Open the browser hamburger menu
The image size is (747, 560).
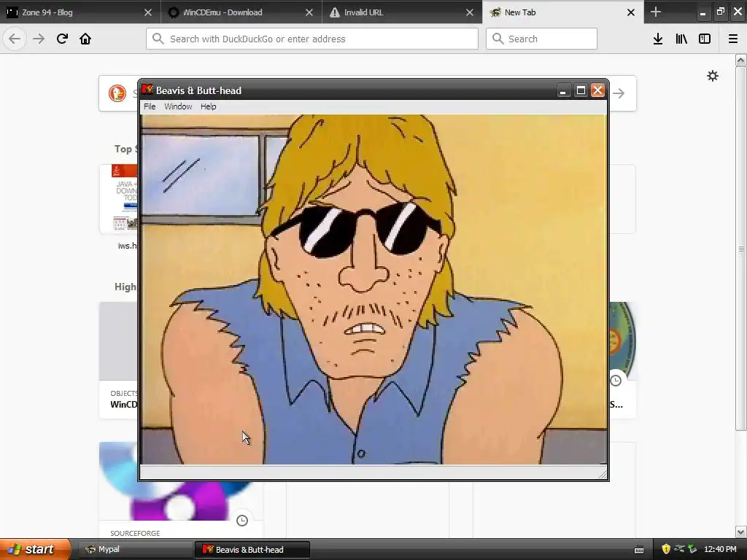point(733,39)
